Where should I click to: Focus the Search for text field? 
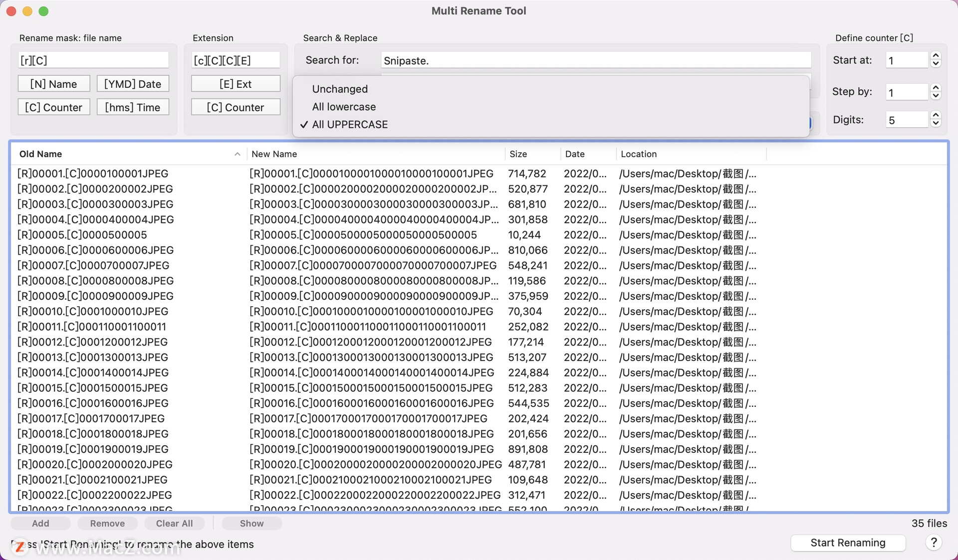tap(596, 60)
